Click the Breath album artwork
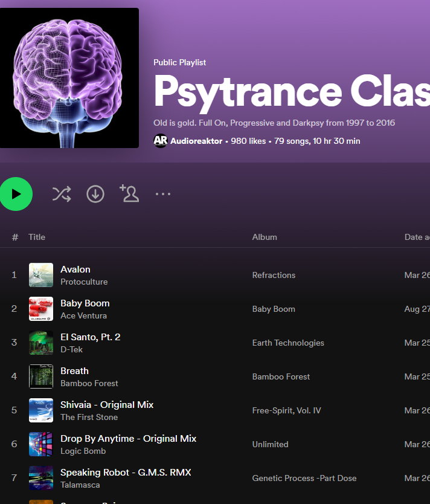Screen dimensions: 430x504 tap(41, 376)
